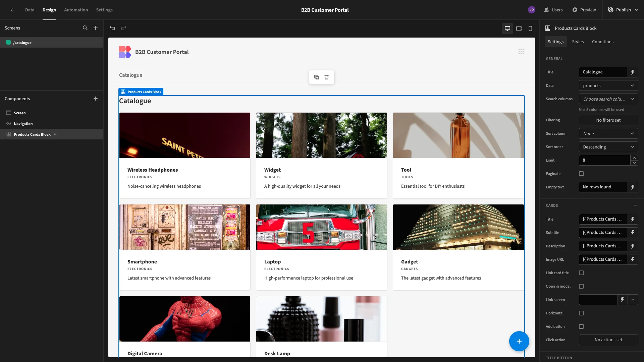Open the Search columns dropdown
This screenshot has height=362, width=644.
(608, 99)
